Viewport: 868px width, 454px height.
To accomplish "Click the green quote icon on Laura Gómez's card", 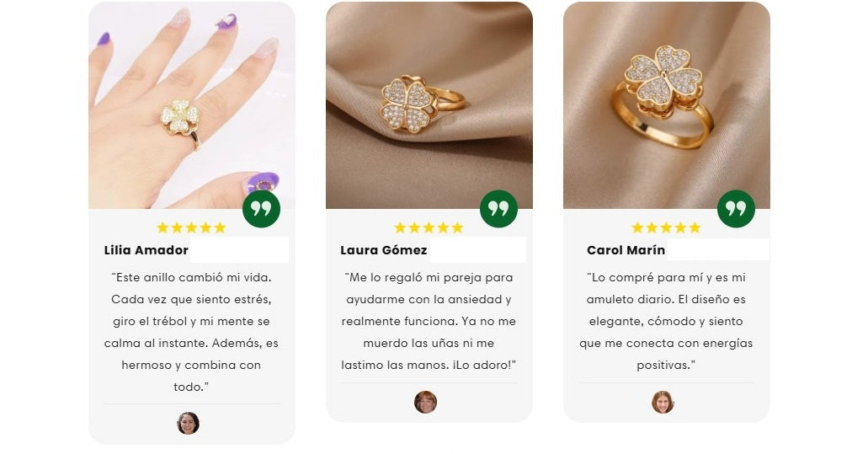I will (498, 209).
